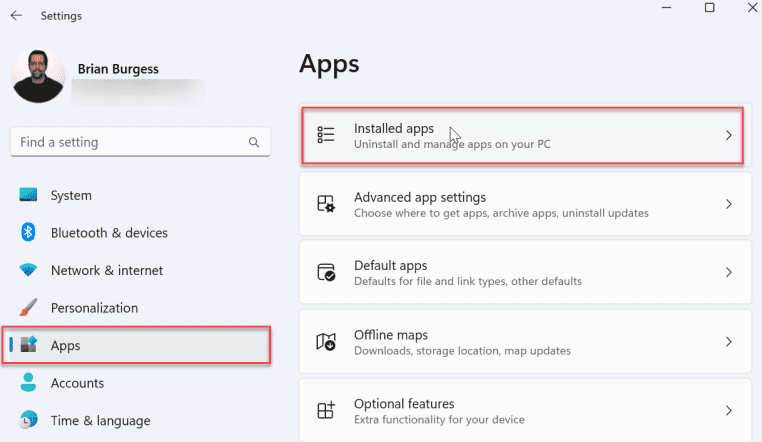Expand Installed apps with its chevron

coord(729,135)
